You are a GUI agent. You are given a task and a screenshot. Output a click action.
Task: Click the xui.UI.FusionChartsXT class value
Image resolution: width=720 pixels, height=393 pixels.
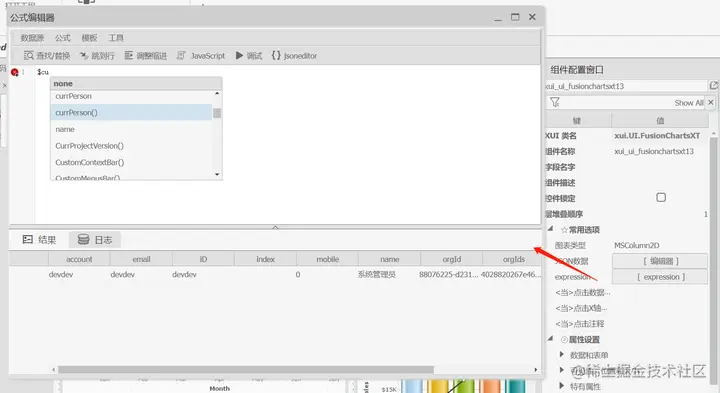click(x=657, y=136)
